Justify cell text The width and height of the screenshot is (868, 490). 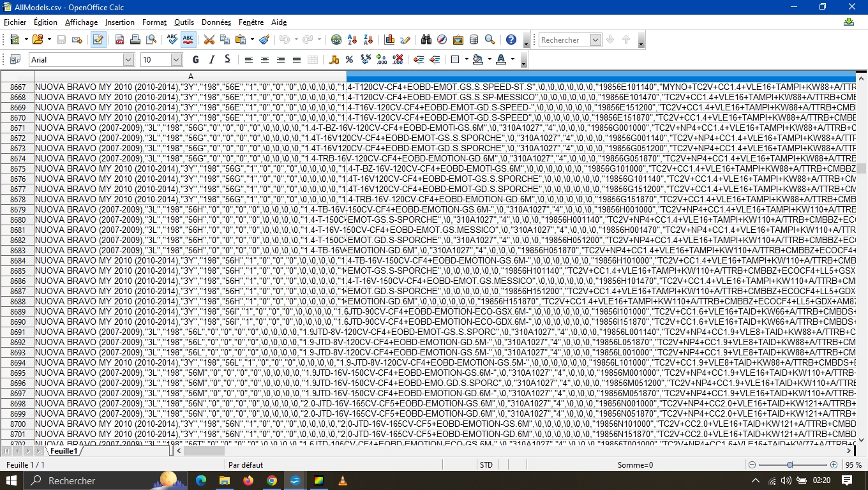[296, 59]
